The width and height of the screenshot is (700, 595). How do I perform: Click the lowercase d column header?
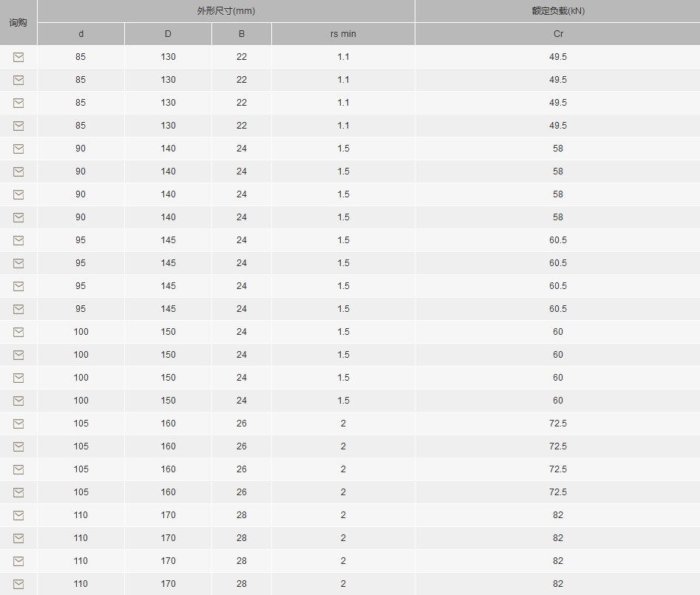(x=81, y=34)
